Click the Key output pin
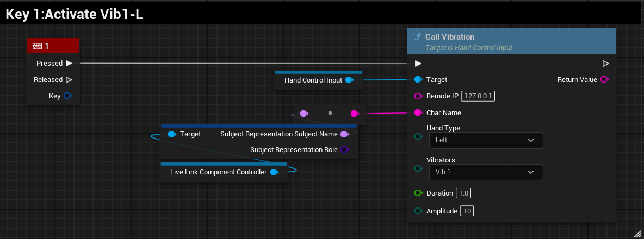The width and height of the screenshot is (644, 239). coord(67,96)
